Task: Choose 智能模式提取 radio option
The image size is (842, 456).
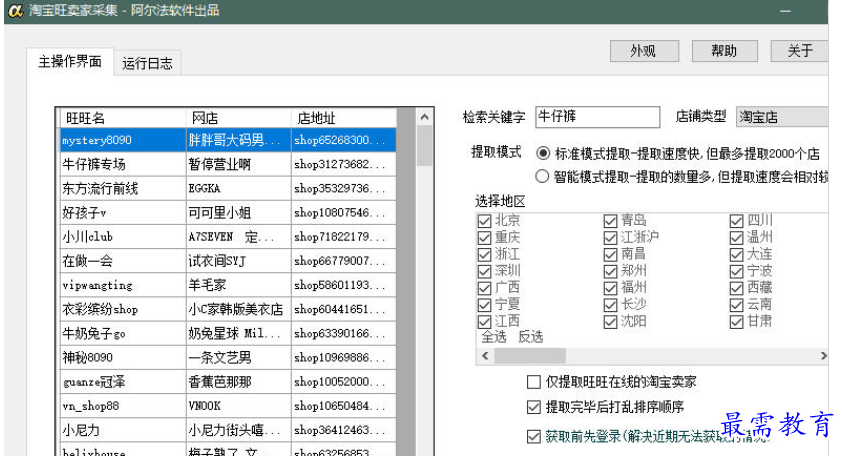Action: point(542,176)
